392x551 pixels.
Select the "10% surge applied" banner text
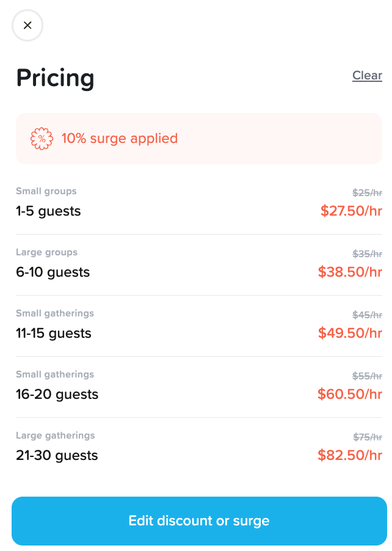pos(119,139)
